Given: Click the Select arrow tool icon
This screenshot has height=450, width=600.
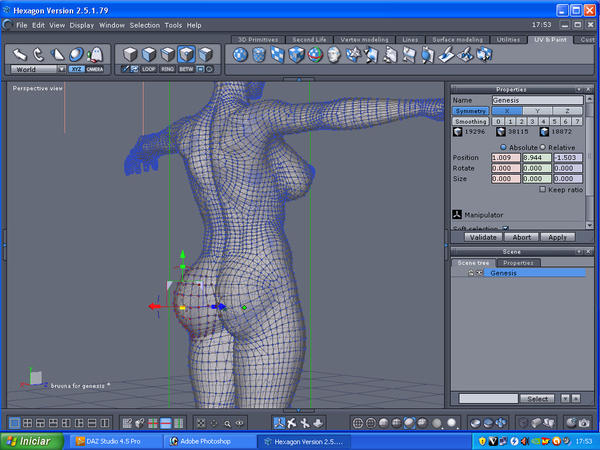Looking at the screenshot, I should (x=19, y=53).
